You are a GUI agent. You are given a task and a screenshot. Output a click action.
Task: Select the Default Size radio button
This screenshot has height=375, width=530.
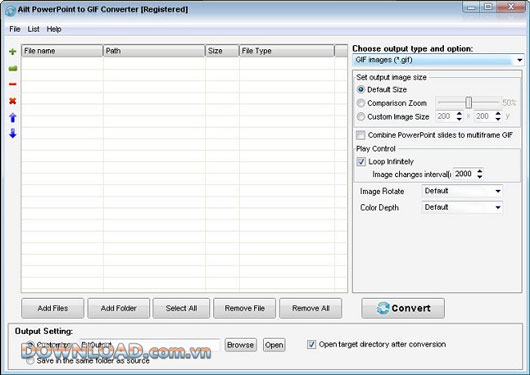click(361, 90)
